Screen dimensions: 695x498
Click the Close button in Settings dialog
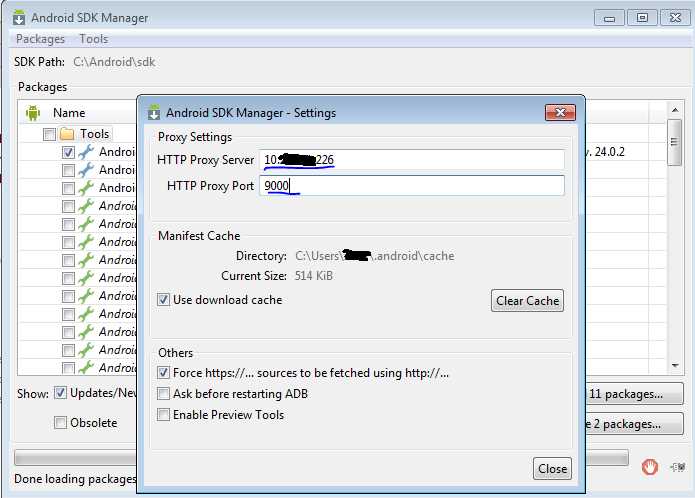click(x=552, y=469)
